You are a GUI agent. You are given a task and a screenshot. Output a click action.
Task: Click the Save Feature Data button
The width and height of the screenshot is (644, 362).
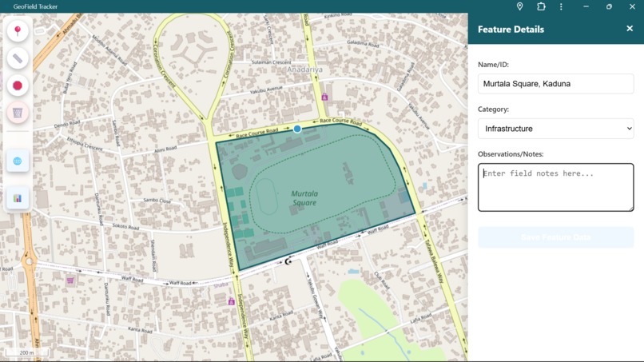555,237
